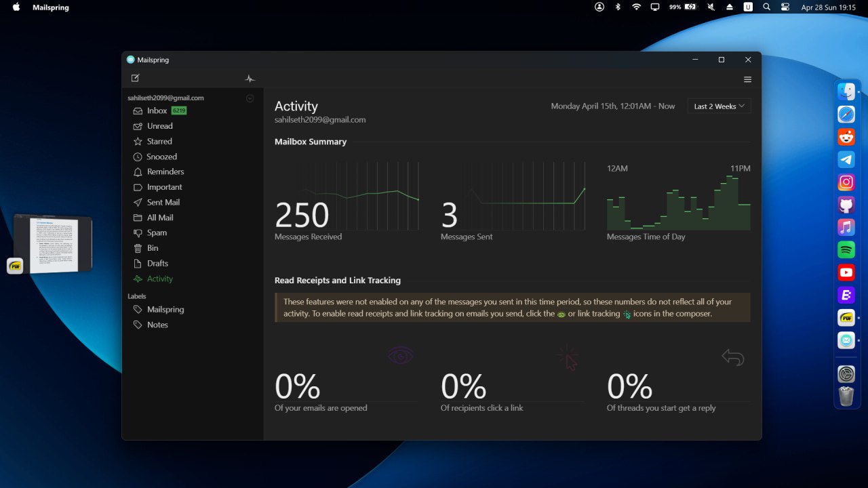The width and height of the screenshot is (868, 488).
Task: Click the muted speaker icon in the menu bar
Action: [x=711, y=7]
